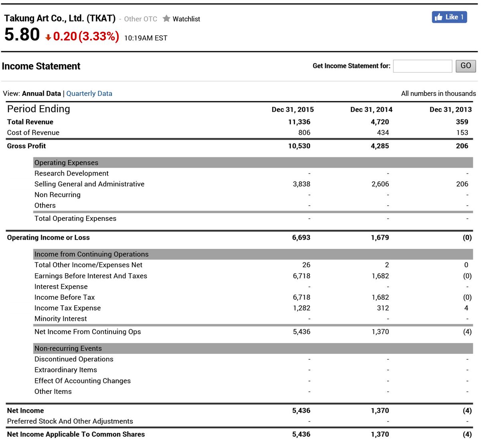Image resolution: width=481 pixels, height=448 pixels.
Task: Click the 4,285 gross profit value
Action: [380, 146]
